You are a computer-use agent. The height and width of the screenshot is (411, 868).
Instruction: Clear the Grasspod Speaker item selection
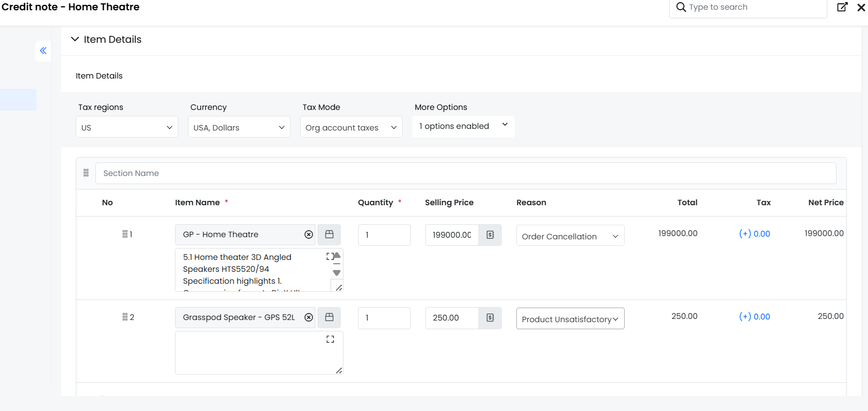point(309,317)
